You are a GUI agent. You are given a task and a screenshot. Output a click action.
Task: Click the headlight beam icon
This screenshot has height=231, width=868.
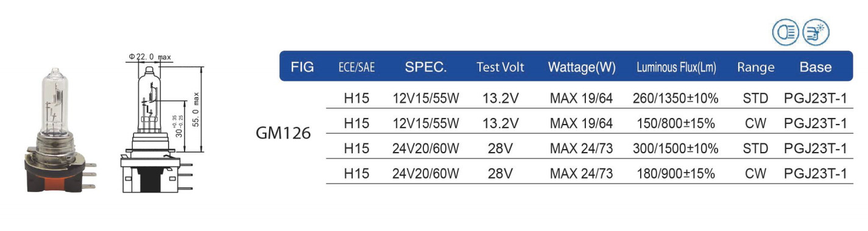(x=785, y=32)
